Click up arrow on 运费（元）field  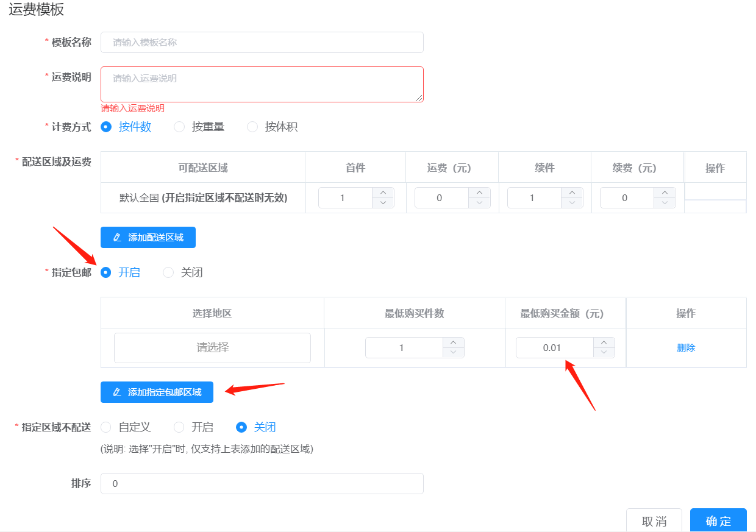pos(479,193)
